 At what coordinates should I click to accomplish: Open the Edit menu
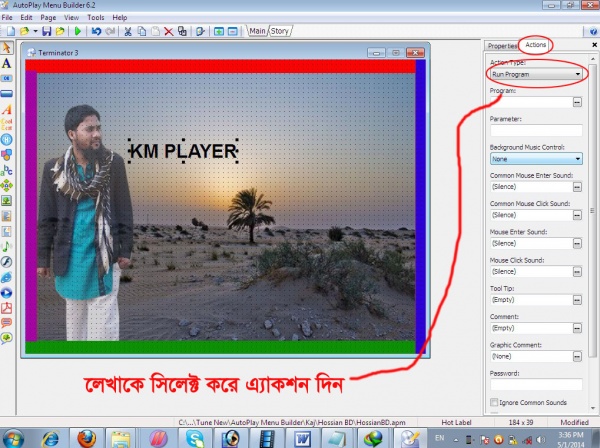coord(26,18)
